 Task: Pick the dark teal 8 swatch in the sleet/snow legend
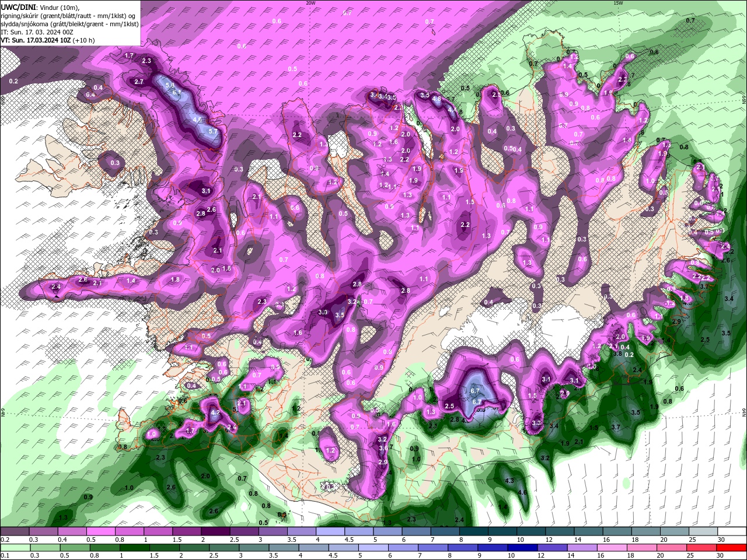click(x=474, y=531)
